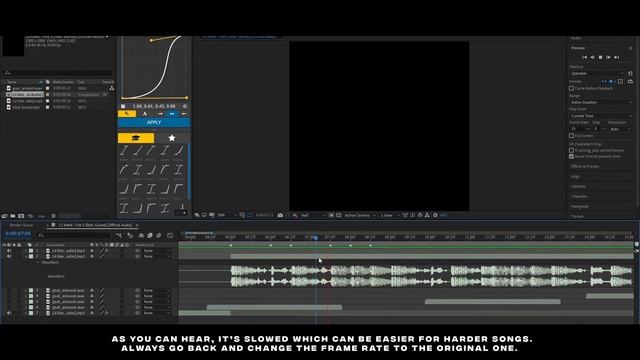
Task: Expand the Align panel
Action: tap(576, 177)
